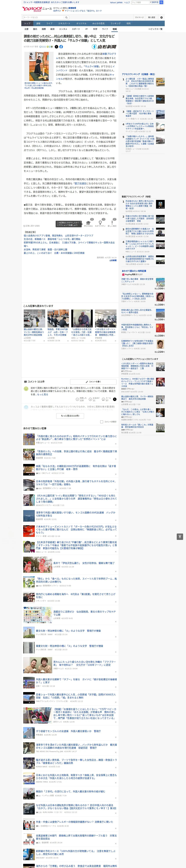Image resolution: width=186 pixels, height=868 pixels.
Task: Open the トップ tab
Action: tap(27, 23)
